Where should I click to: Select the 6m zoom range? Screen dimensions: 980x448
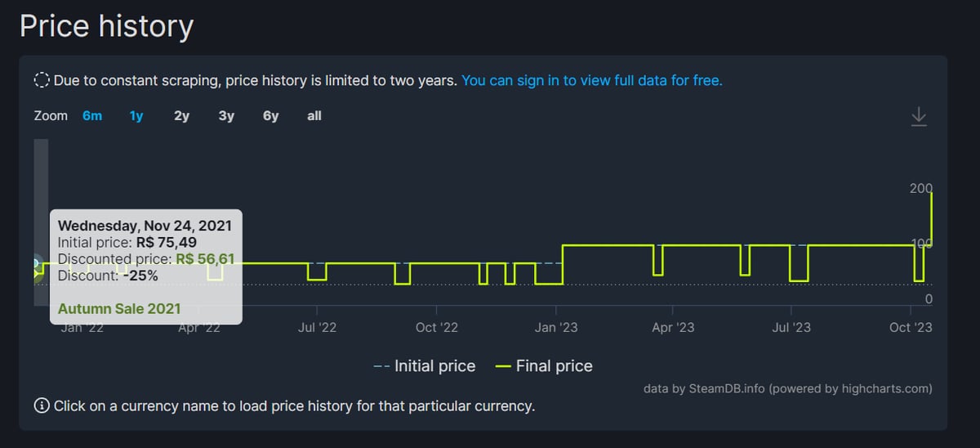(92, 116)
